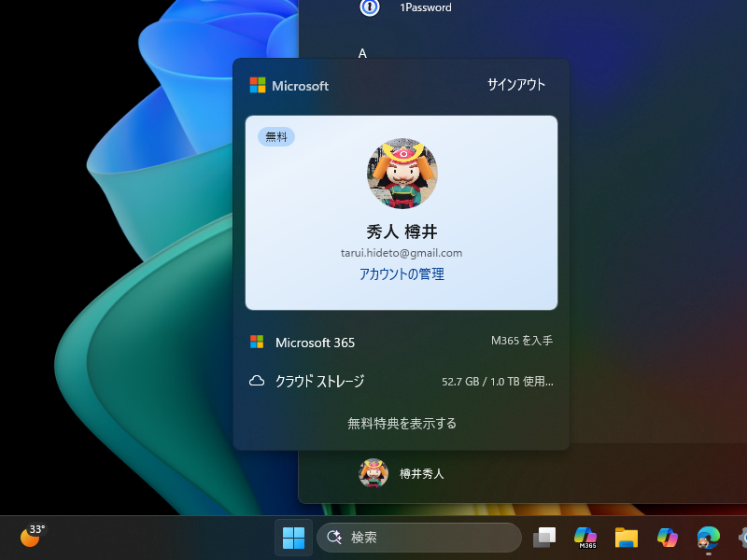This screenshot has width=747, height=560.
Task: Open Task View from the taskbar
Action: click(x=544, y=538)
